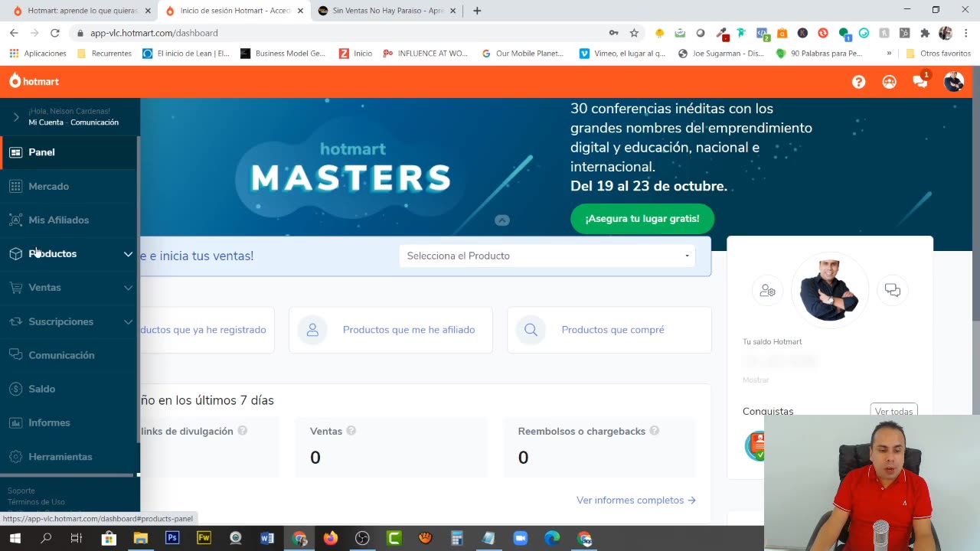Screen dimensions: 980x551
Task: Click the Hotmart logo in the header
Action: click(34, 81)
